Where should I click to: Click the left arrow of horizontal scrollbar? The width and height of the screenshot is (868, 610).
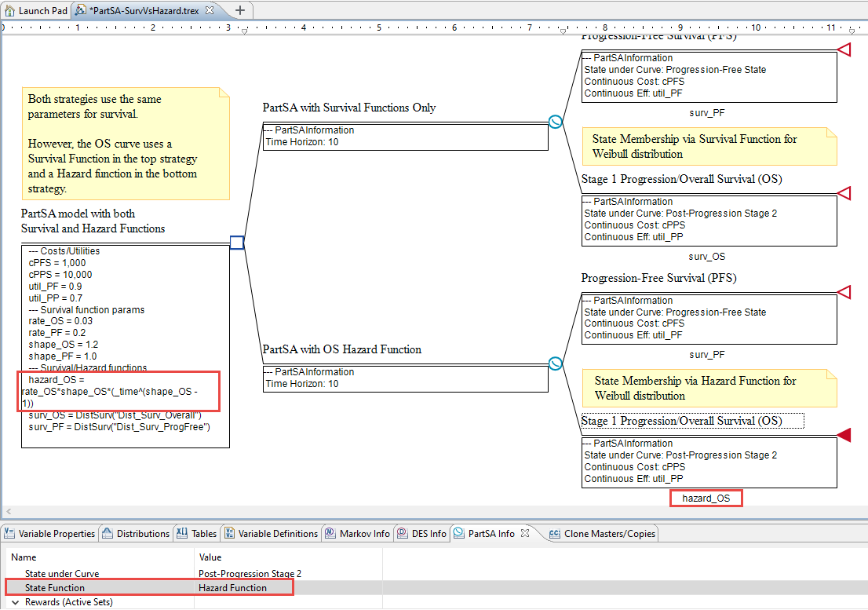[x=6, y=511]
